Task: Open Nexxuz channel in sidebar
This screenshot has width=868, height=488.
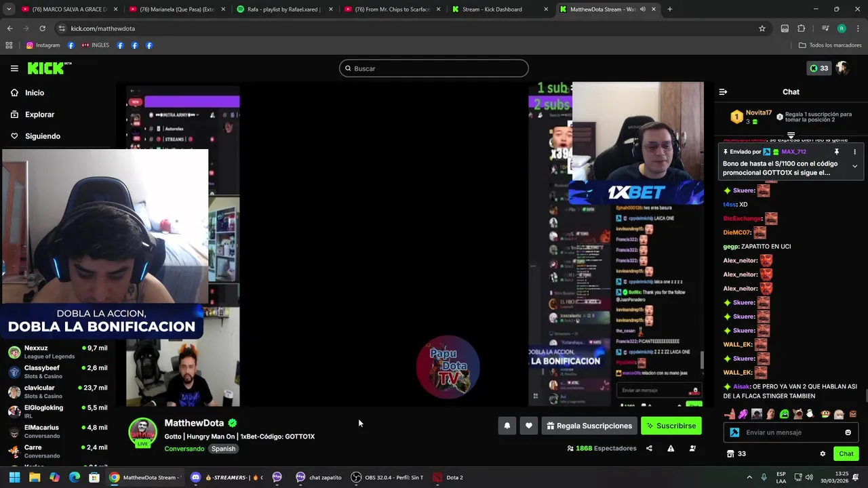Action: [58, 352]
